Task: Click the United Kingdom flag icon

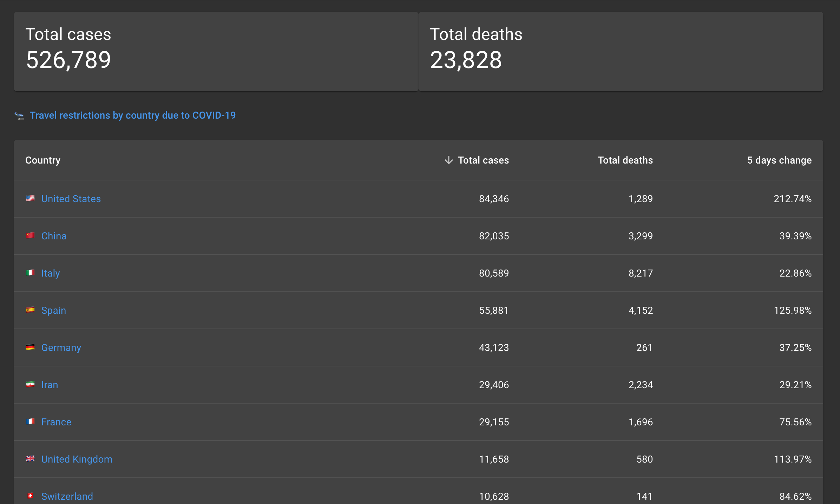Action: coord(31,459)
